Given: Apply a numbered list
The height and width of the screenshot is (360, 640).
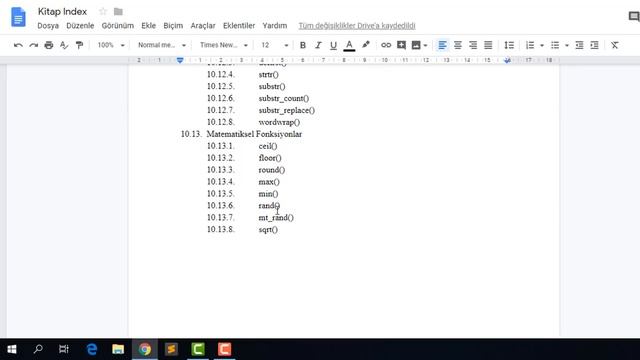Looking at the screenshot, I should 530,45.
